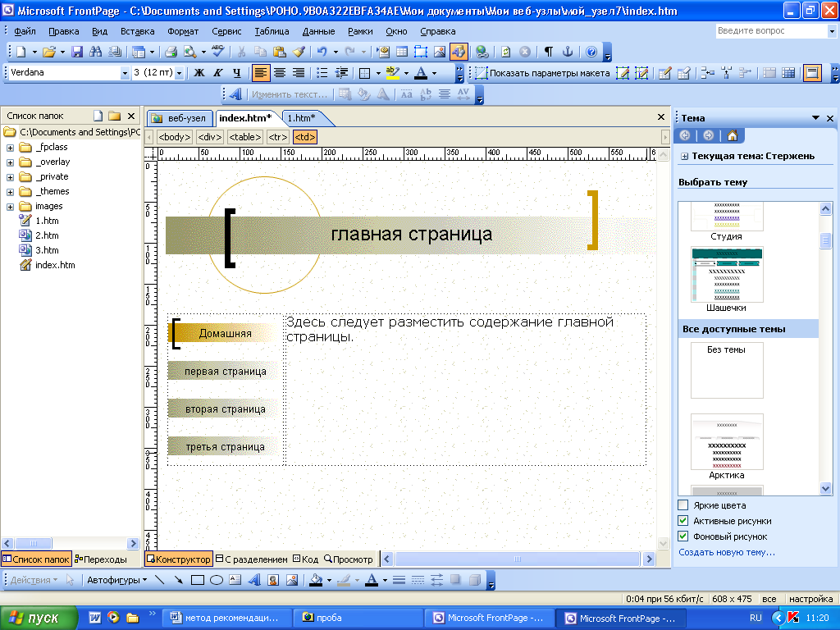Select the Arrow drawing tool
This screenshot has width=840, height=630.
point(178,580)
